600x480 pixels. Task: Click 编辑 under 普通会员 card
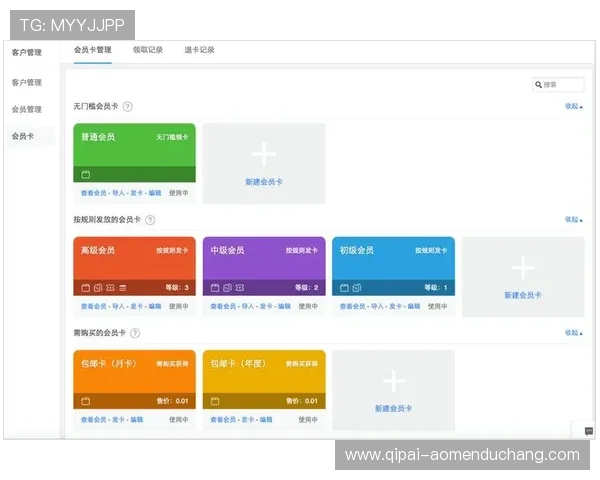(x=155, y=193)
